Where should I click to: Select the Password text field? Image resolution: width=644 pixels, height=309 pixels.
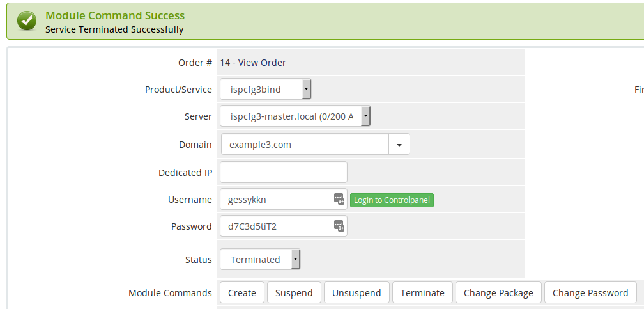(x=284, y=226)
